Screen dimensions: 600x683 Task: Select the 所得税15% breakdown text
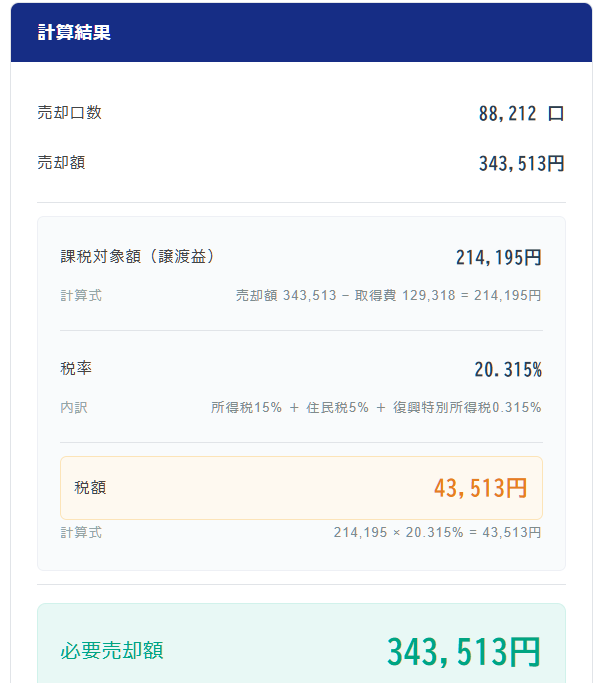click(x=246, y=408)
